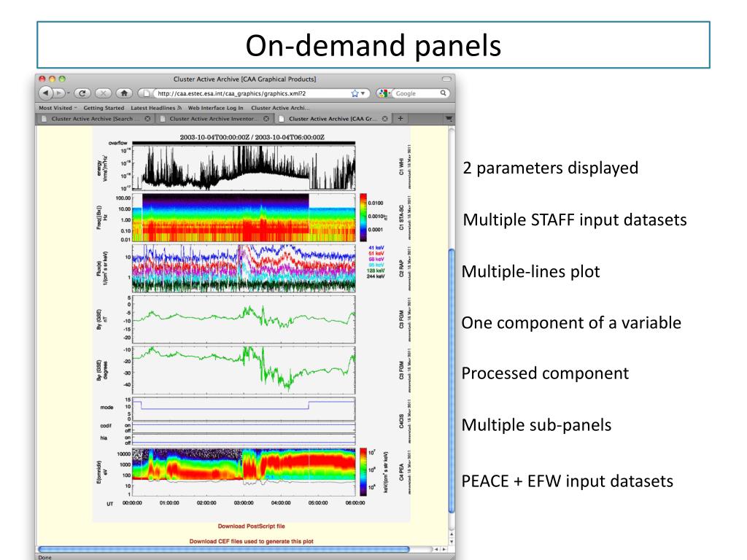747x560 pixels.
Task: Click the By (GSE) green line plot panel
Action: pyautogui.click(x=244, y=319)
